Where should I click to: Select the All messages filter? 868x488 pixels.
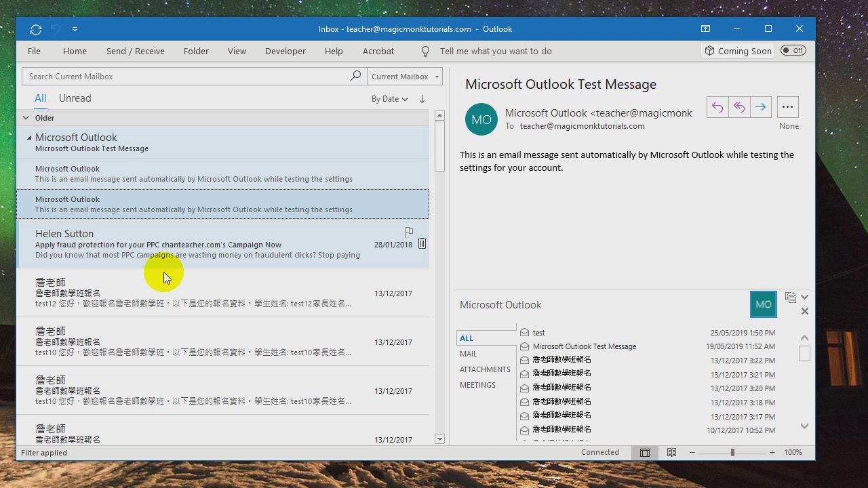(x=41, y=98)
